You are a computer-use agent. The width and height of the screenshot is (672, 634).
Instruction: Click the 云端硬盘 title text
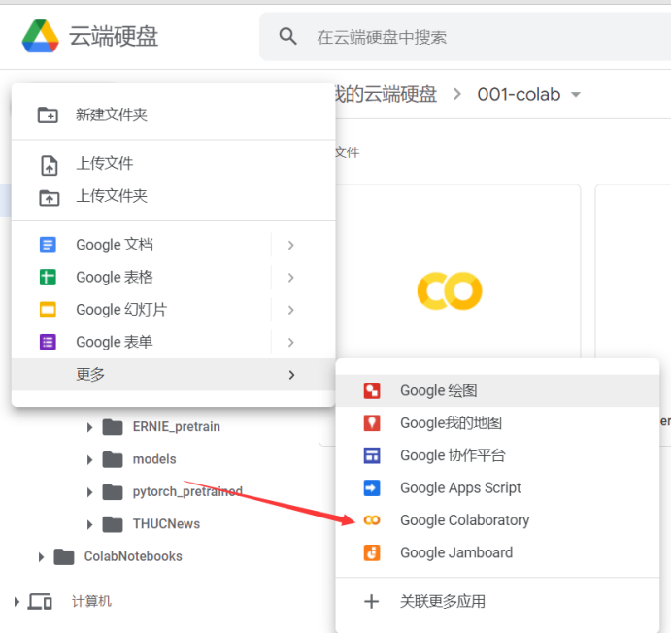pyautogui.click(x=114, y=36)
